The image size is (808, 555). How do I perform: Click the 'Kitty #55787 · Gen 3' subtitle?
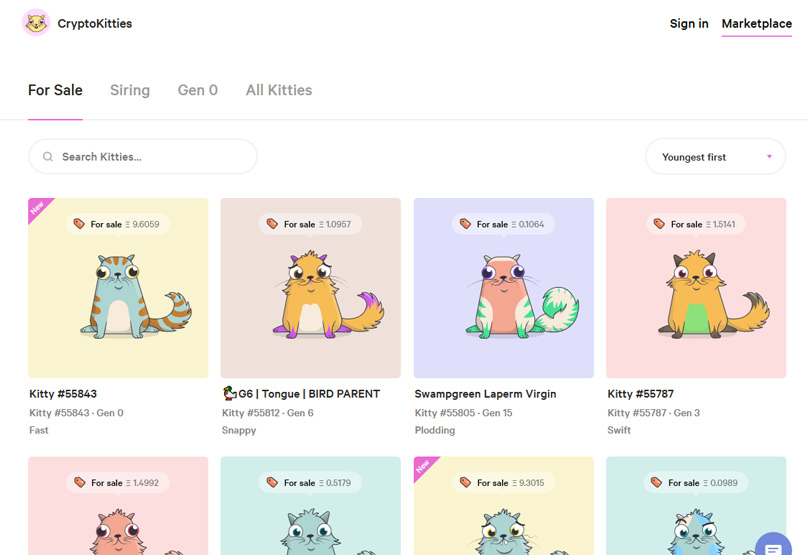coord(653,413)
